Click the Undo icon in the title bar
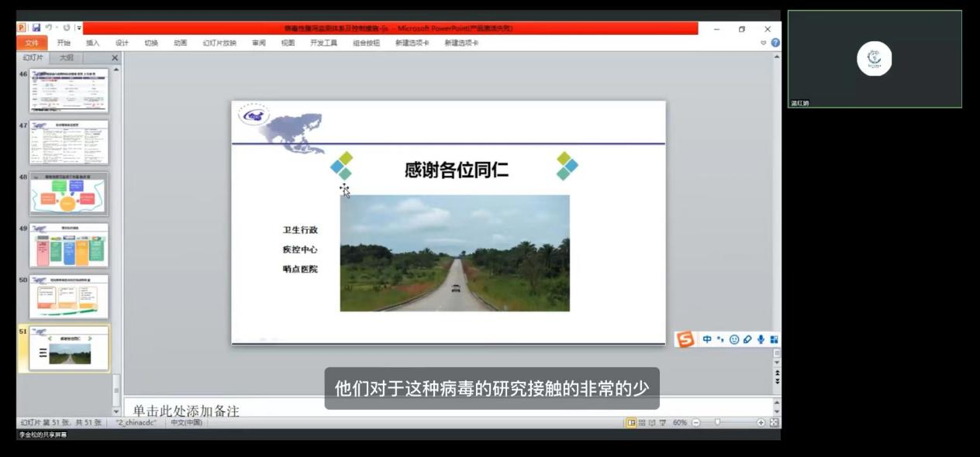 pyautogui.click(x=48, y=28)
